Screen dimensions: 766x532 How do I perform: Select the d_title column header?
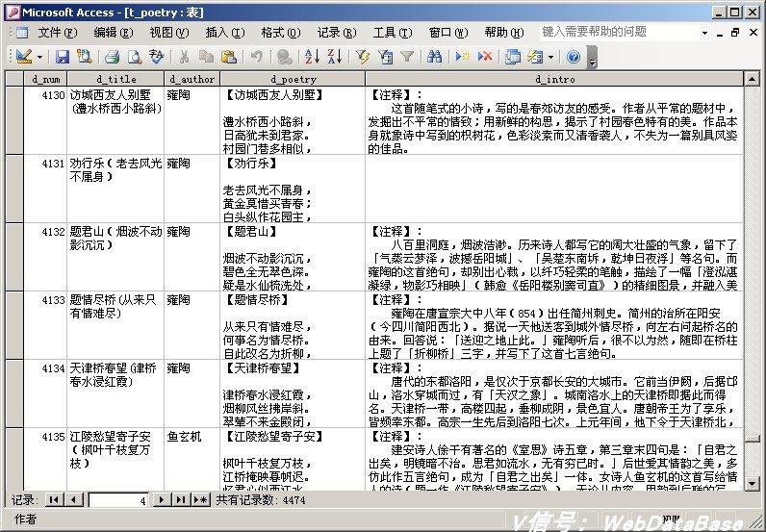(115, 79)
